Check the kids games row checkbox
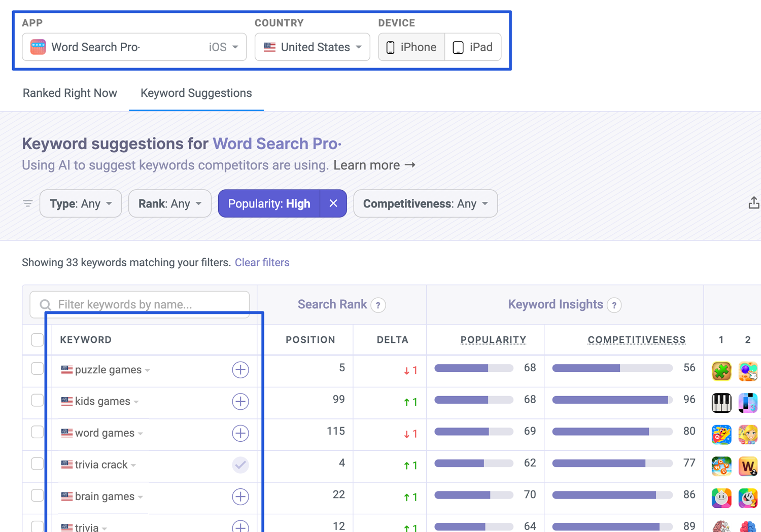The image size is (761, 532). pos(38,400)
